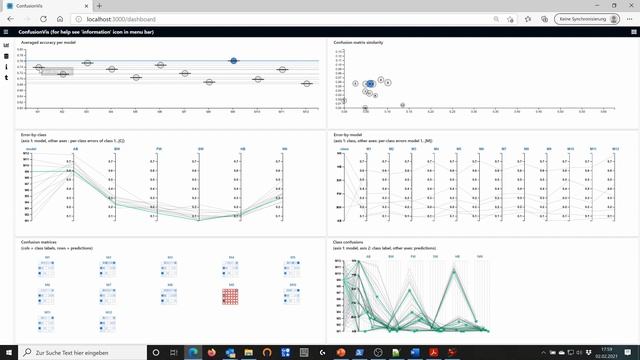Click the zoom magnifier icon in address bar
The image size is (640, 360).
[496, 19]
